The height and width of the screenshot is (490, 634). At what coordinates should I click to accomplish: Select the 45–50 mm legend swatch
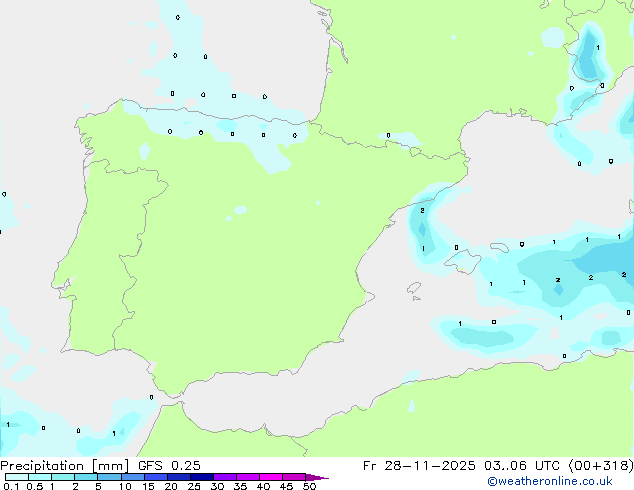(294, 477)
